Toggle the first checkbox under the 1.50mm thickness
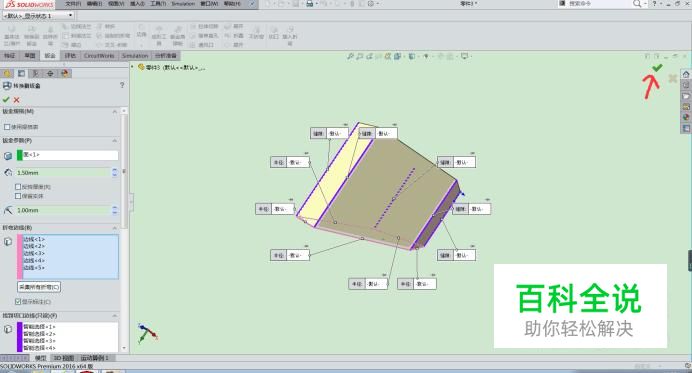 (18, 187)
